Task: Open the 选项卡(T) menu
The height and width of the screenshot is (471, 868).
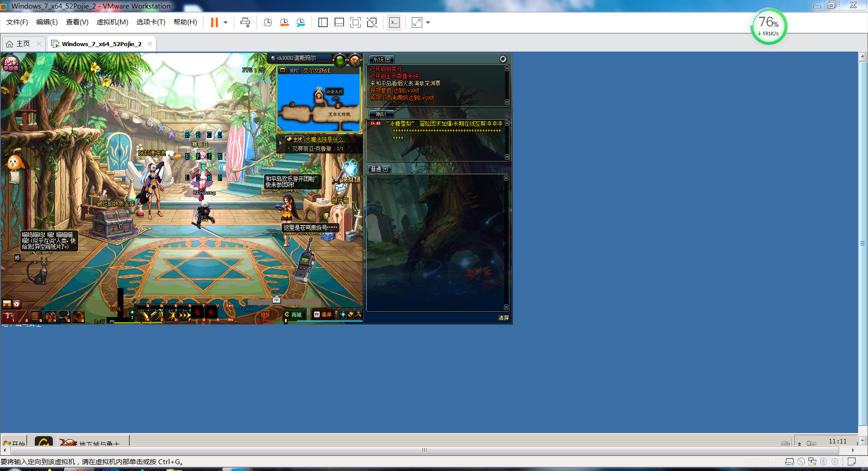Action: coord(151,22)
